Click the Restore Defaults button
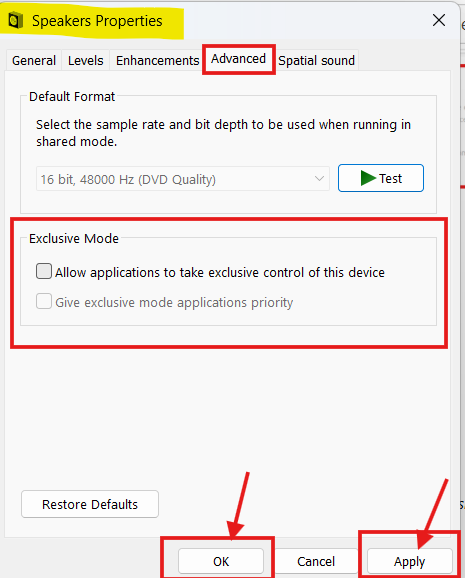 pyautogui.click(x=90, y=504)
